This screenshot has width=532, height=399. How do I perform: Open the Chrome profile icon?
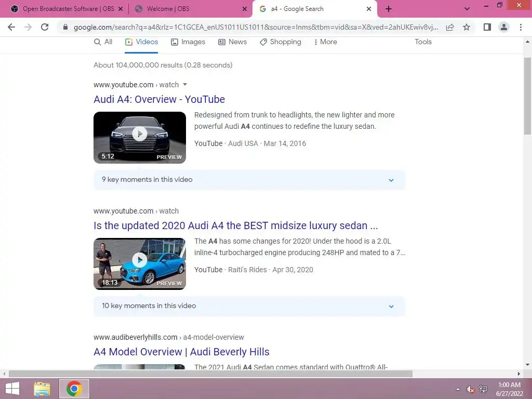coord(504,27)
